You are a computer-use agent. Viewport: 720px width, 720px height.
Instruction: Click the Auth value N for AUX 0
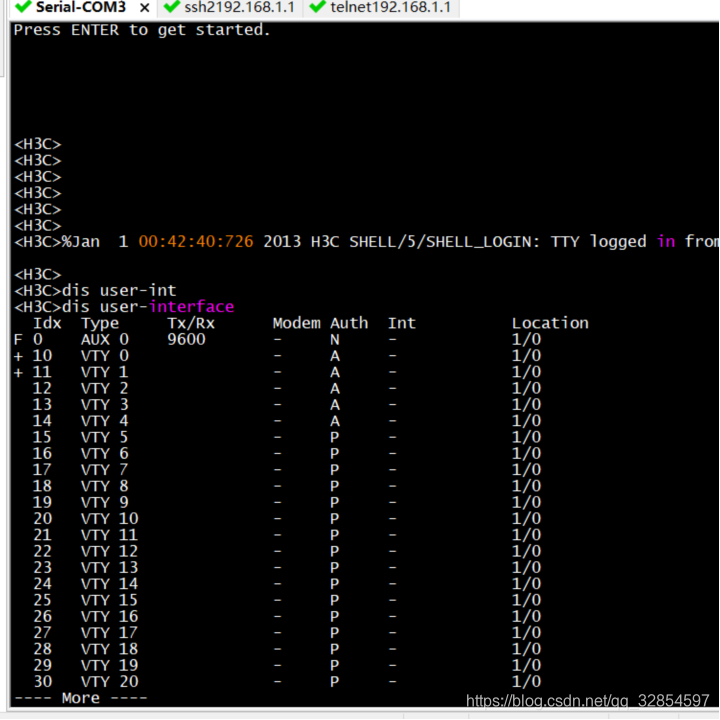[x=335, y=340]
